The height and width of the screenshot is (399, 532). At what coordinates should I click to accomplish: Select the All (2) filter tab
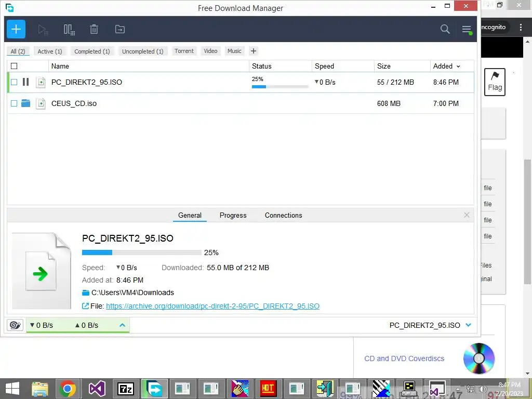click(18, 51)
